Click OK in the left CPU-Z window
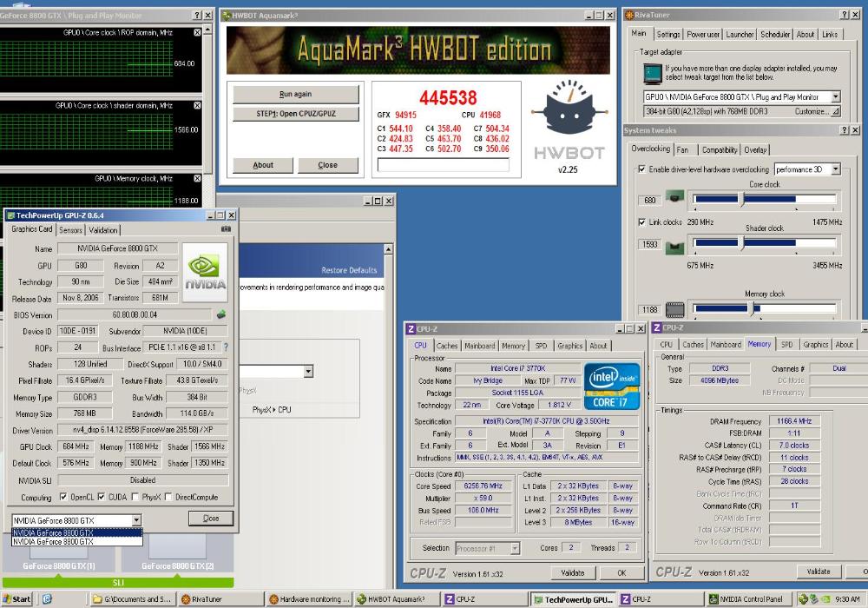 click(x=621, y=572)
